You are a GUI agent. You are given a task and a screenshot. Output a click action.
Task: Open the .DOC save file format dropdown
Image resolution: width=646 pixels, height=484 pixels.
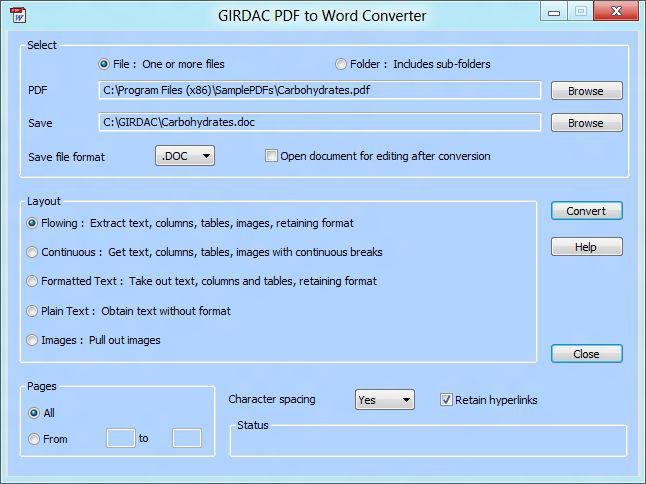(185, 156)
